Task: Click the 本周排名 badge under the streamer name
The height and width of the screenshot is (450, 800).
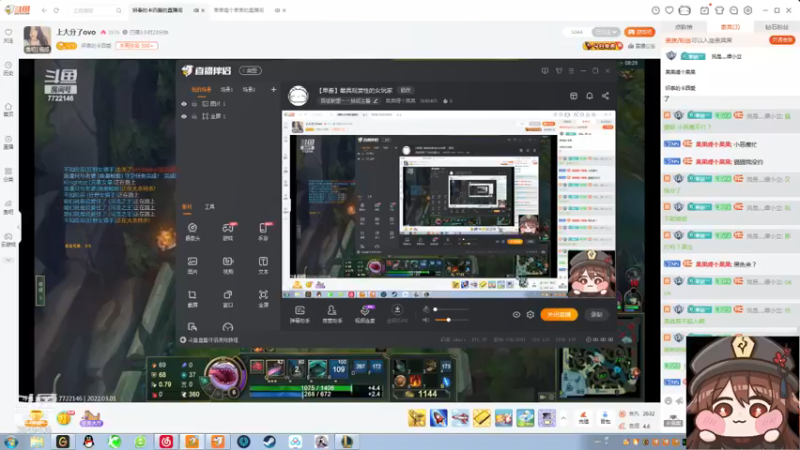Action: coord(137,46)
